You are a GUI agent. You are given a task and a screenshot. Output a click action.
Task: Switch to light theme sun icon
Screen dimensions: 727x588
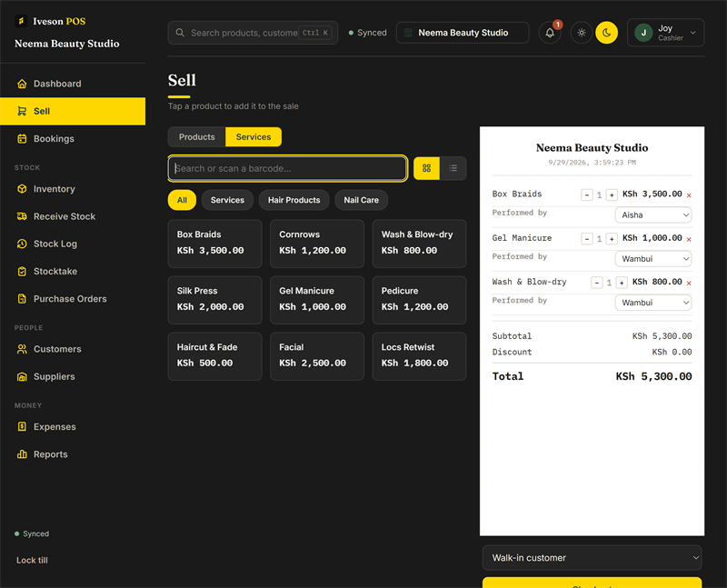582,33
